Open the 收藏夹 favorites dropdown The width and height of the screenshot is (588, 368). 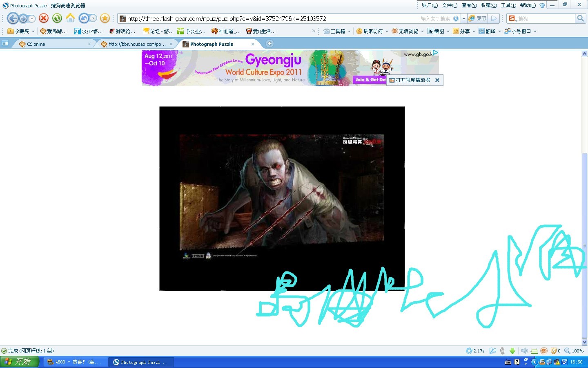coord(21,31)
